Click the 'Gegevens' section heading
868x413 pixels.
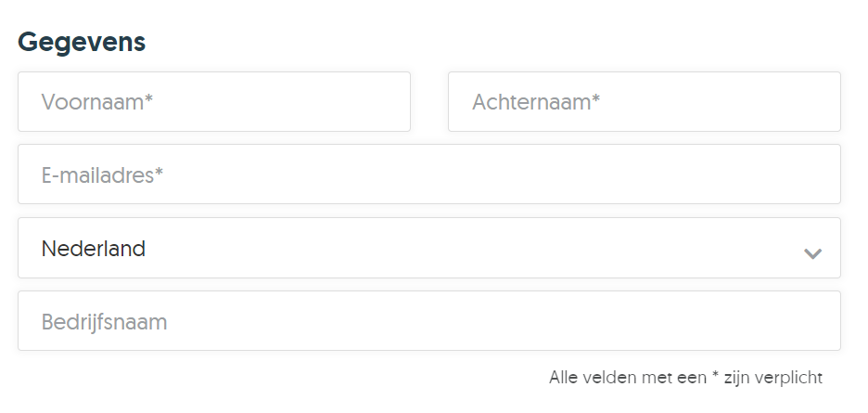point(82,43)
